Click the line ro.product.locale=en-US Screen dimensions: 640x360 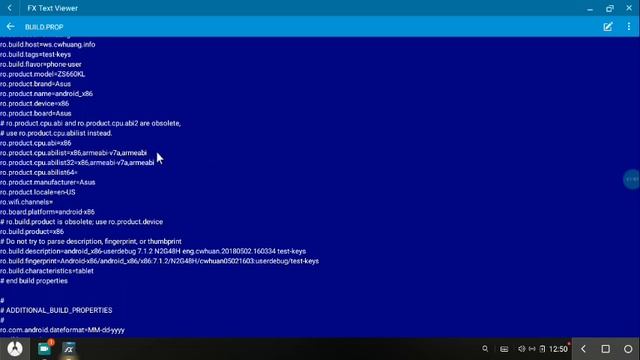click(x=38, y=192)
